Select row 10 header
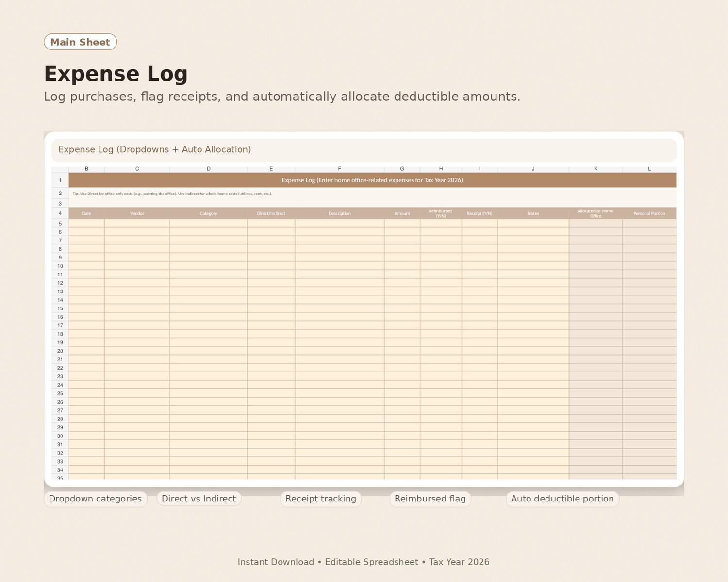Image resolution: width=728 pixels, height=582 pixels. point(60,266)
